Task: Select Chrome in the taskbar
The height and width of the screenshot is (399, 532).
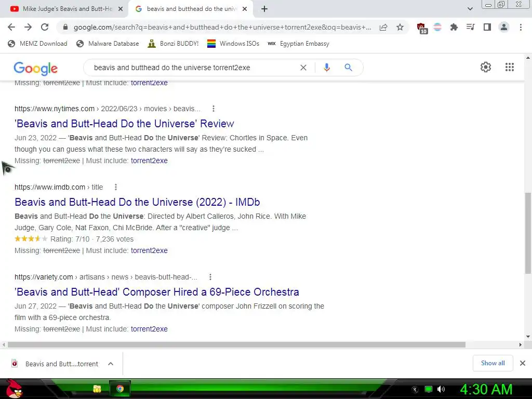Action: 120,389
